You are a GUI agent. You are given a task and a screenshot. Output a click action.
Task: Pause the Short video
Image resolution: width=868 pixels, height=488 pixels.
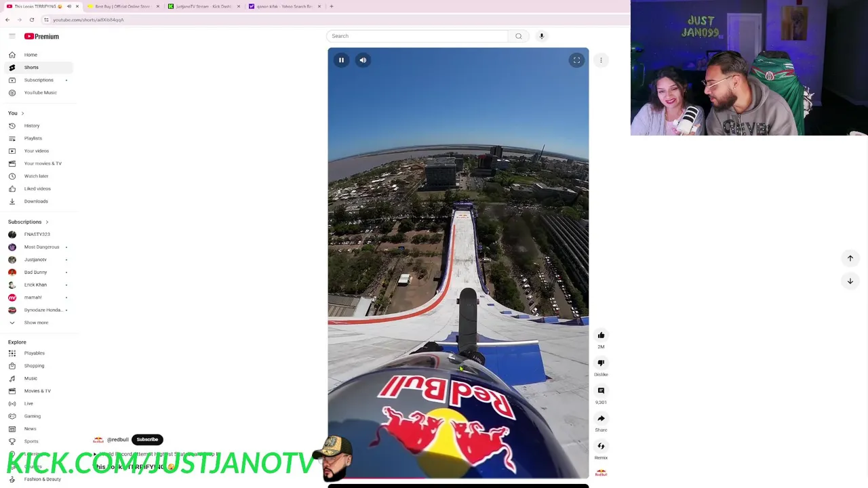341,60
